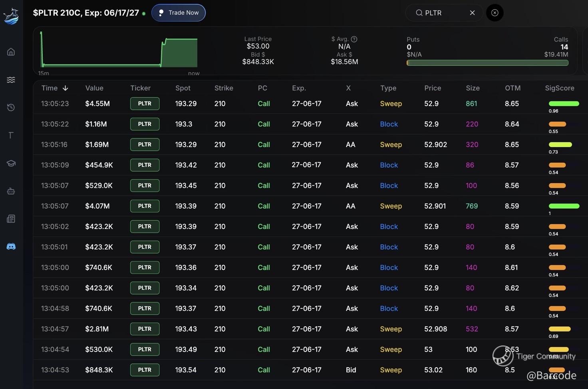Sort by the Value column header
Image resolution: width=588 pixels, height=389 pixels.
point(94,88)
